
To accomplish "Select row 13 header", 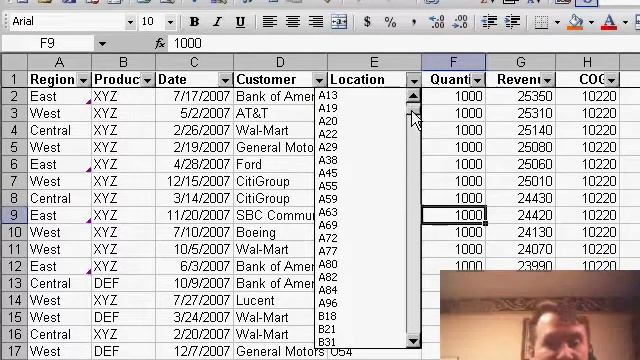I will pyautogui.click(x=14, y=283).
